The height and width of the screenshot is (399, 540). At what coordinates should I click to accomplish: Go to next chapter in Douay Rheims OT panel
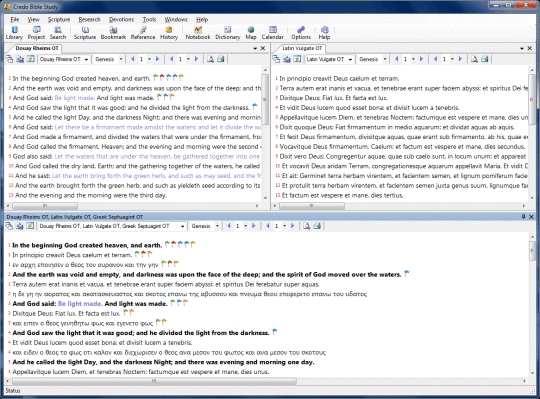[157, 59]
